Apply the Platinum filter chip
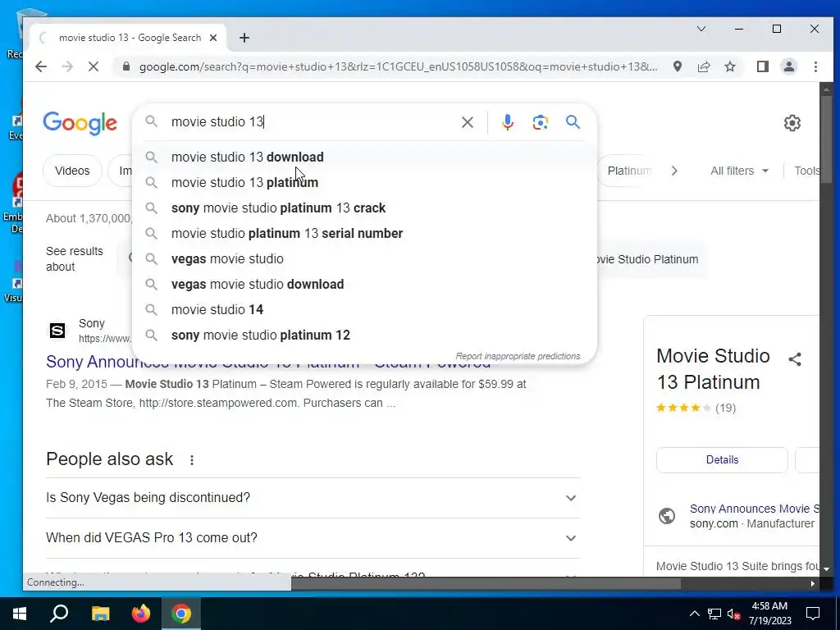 click(628, 171)
